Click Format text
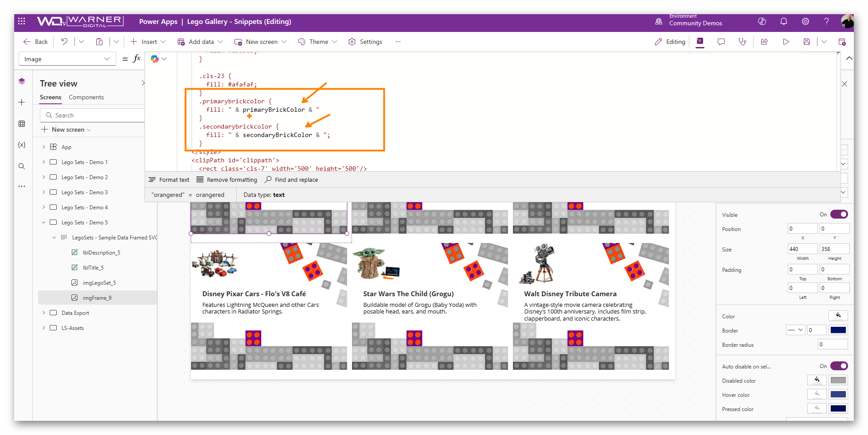 [169, 180]
